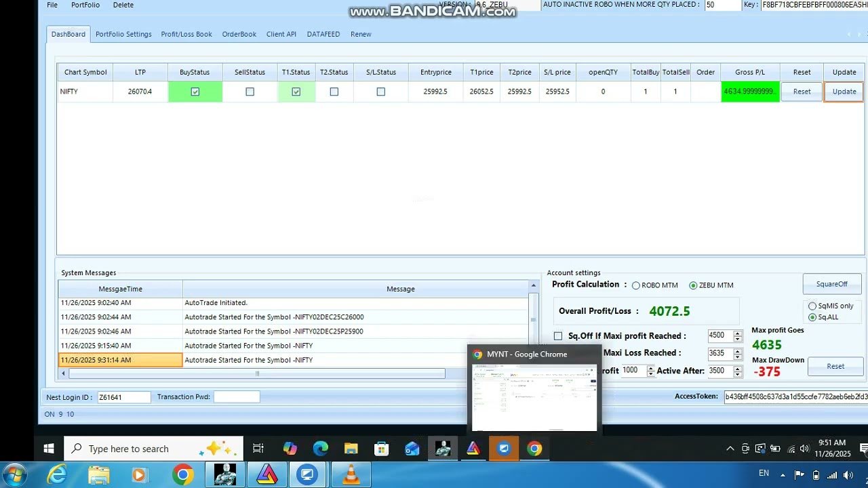Open Task View on the inner taskbar
This screenshot has height=488, width=868.
tap(258, 449)
